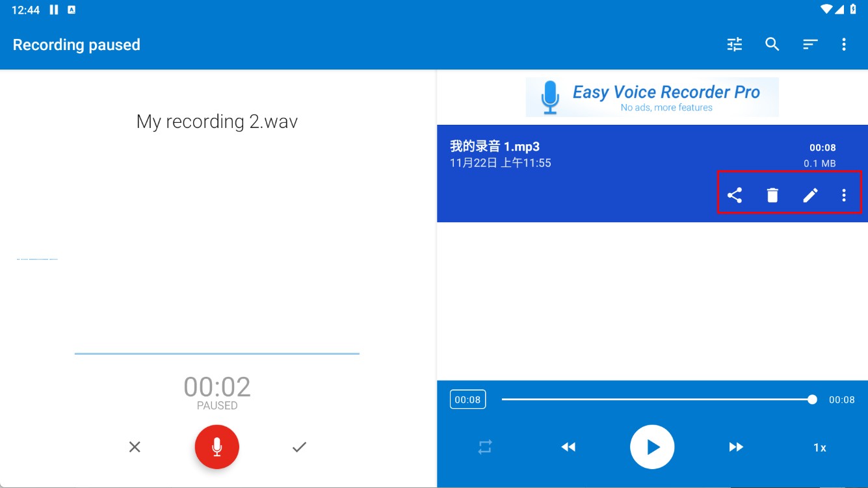Share the 我的录音 1.mp3 recording
This screenshot has width=868, height=488.
(734, 195)
